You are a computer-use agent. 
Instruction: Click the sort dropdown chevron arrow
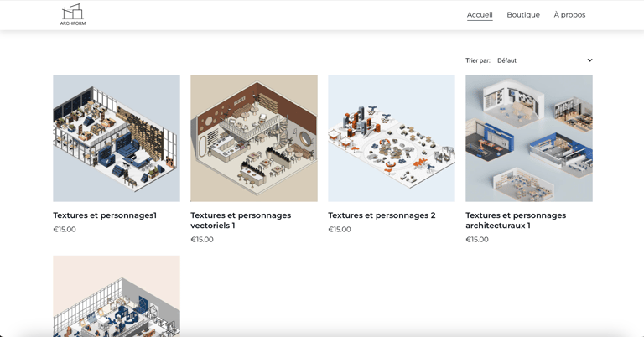tap(589, 60)
